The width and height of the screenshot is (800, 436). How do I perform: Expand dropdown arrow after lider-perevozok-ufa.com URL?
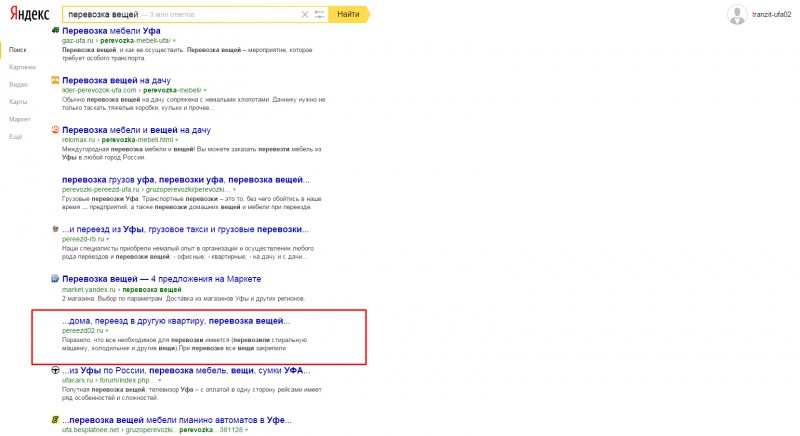click(x=205, y=90)
